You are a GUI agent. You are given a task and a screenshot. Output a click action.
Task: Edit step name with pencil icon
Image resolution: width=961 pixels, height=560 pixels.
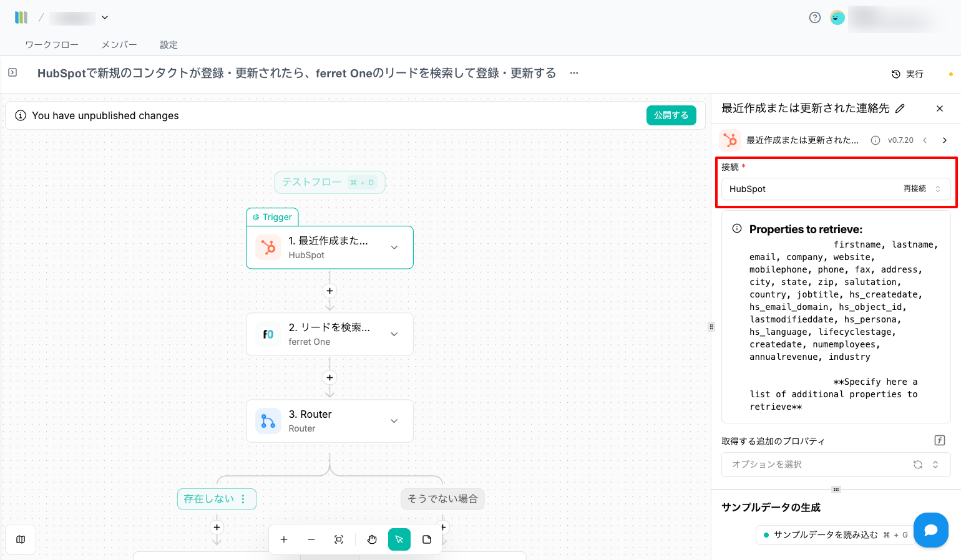click(900, 109)
